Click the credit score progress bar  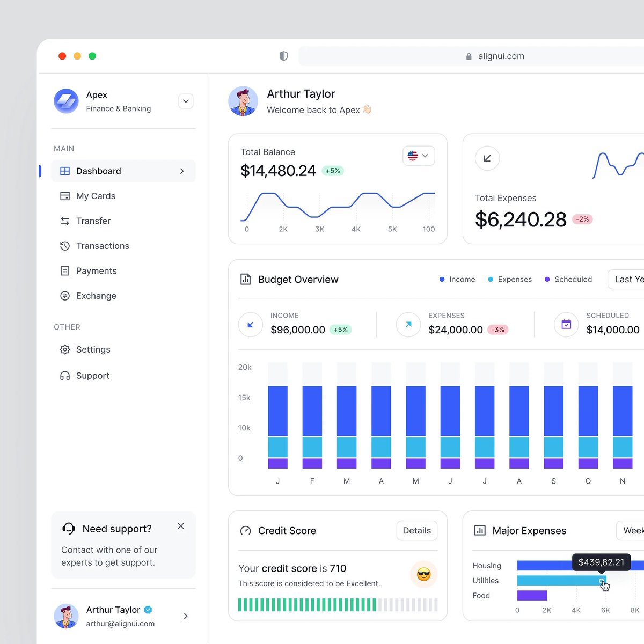click(x=338, y=605)
